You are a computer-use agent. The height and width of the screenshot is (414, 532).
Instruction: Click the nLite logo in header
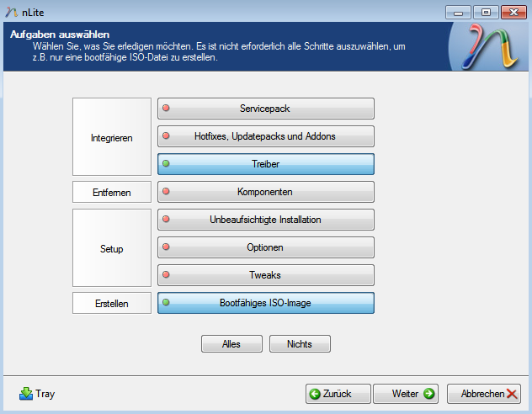[492, 48]
